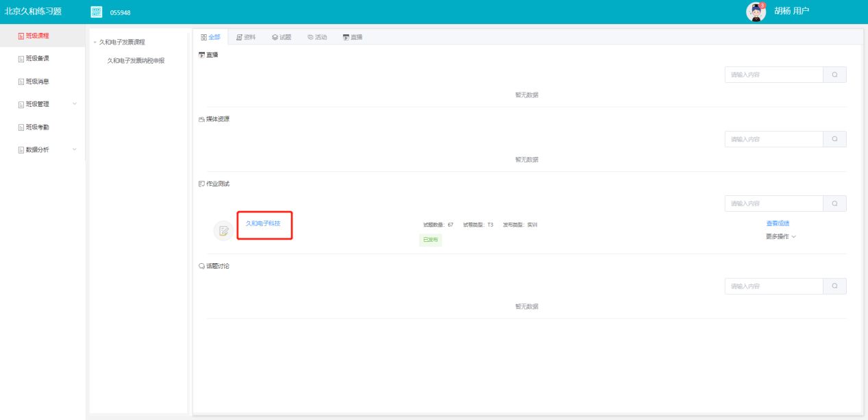Expand the 班级管理 sidebar submenu arrow
868x420 pixels.
click(75, 104)
